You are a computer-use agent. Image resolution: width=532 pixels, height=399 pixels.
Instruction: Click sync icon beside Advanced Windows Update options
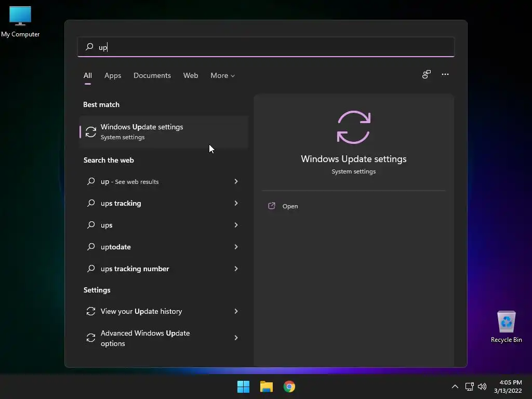pyautogui.click(x=90, y=338)
